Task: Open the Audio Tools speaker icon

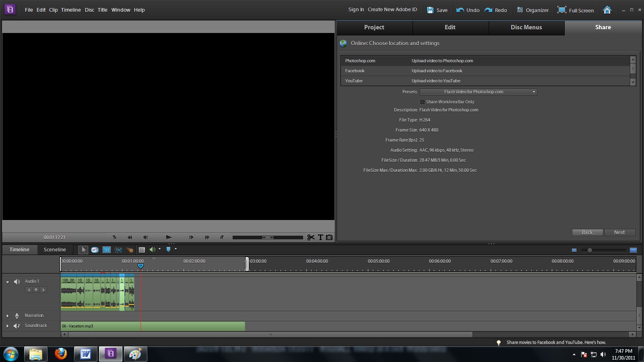Action: (x=152, y=249)
